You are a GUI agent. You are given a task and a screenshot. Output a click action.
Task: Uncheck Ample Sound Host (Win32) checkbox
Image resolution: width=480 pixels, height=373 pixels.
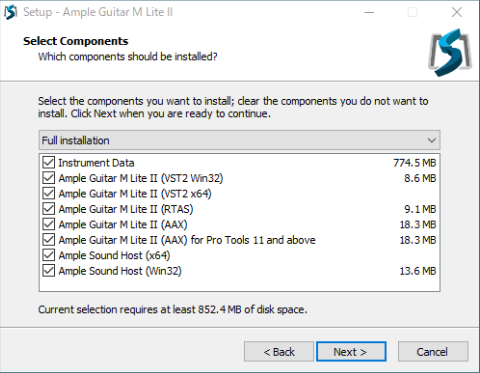pos(49,271)
